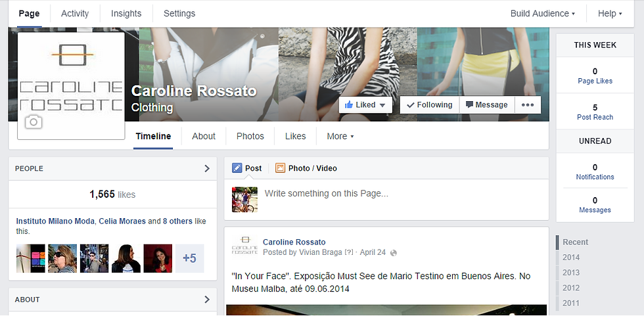This screenshot has width=644, height=316.
Task: Open the Build Audience dropdown
Action: coord(543,14)
